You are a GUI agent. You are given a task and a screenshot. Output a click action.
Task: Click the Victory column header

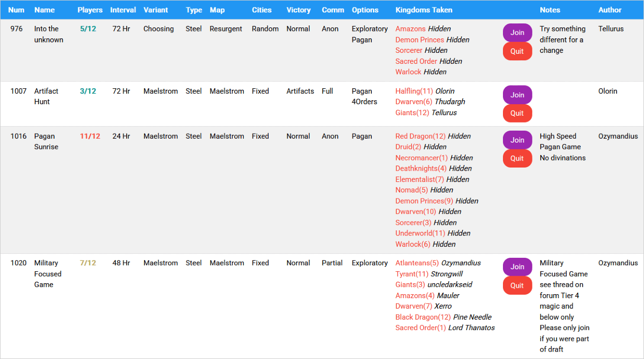[298, 10]
